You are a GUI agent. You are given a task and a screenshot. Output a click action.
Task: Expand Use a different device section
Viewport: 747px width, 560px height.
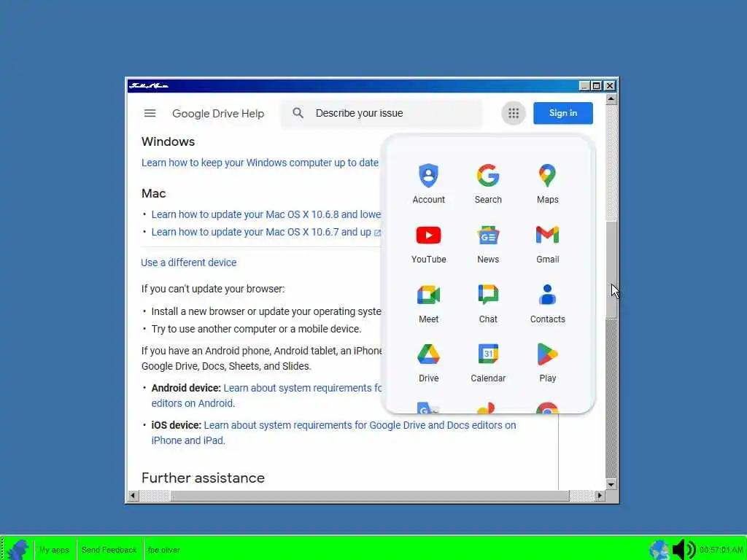189,262
